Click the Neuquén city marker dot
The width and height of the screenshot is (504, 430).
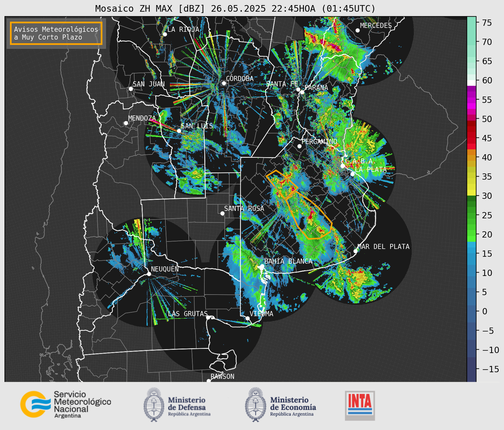pyautogui.click(x=149, y=274)
